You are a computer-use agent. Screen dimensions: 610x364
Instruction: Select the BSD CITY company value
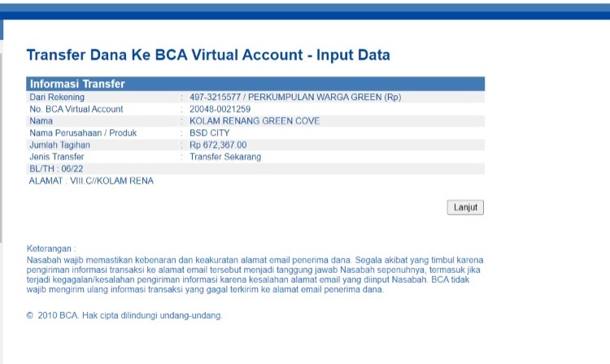[x=211, y=133]
